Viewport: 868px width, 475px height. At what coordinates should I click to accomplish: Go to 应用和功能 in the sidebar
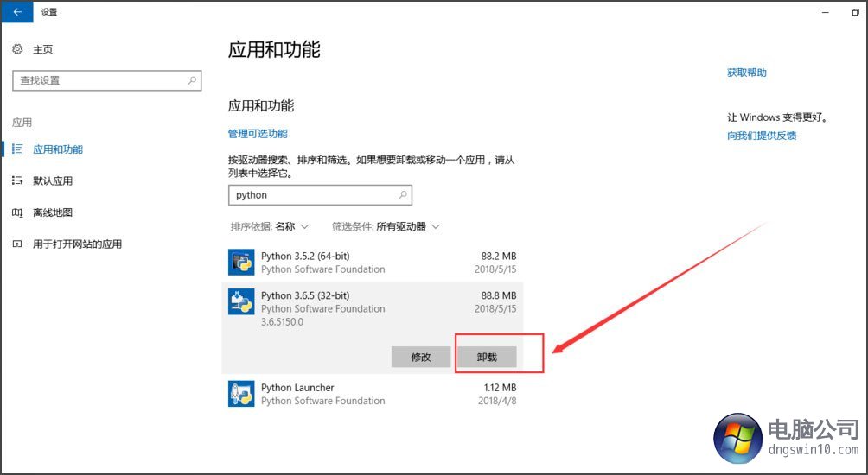58,149
